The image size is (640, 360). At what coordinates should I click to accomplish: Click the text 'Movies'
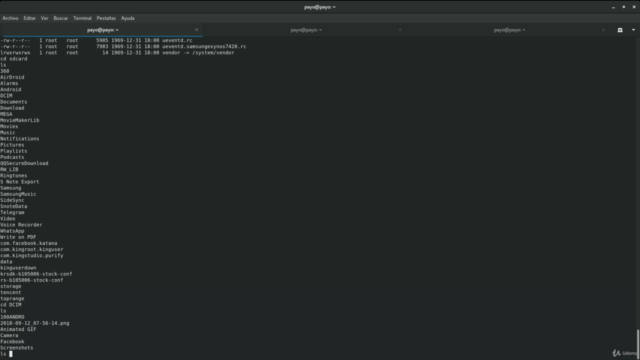[x=9, y=127]
